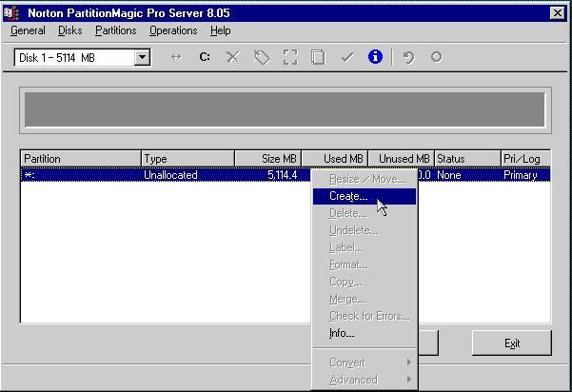Click Delete... in the context menu

click(x=365, y=213)
